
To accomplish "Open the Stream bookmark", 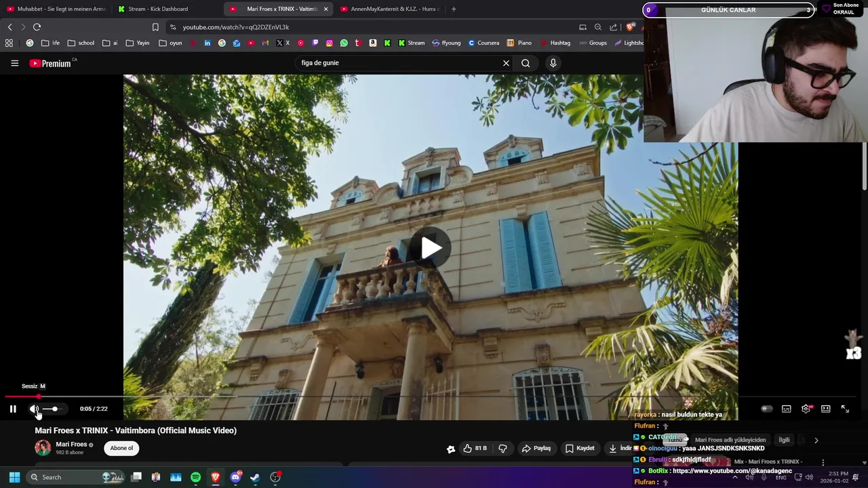I will coord(411,43).
